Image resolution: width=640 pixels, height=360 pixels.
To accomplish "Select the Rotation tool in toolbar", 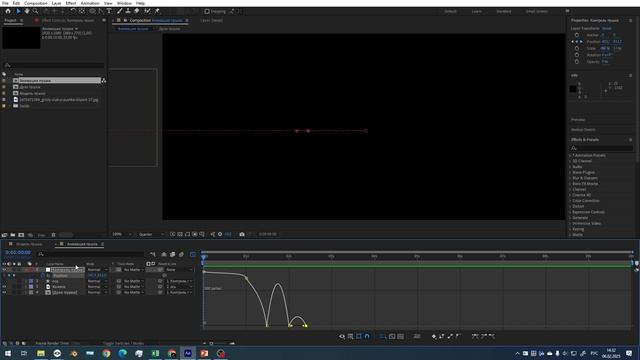I will pyautogui.click(x=73, y=11).
